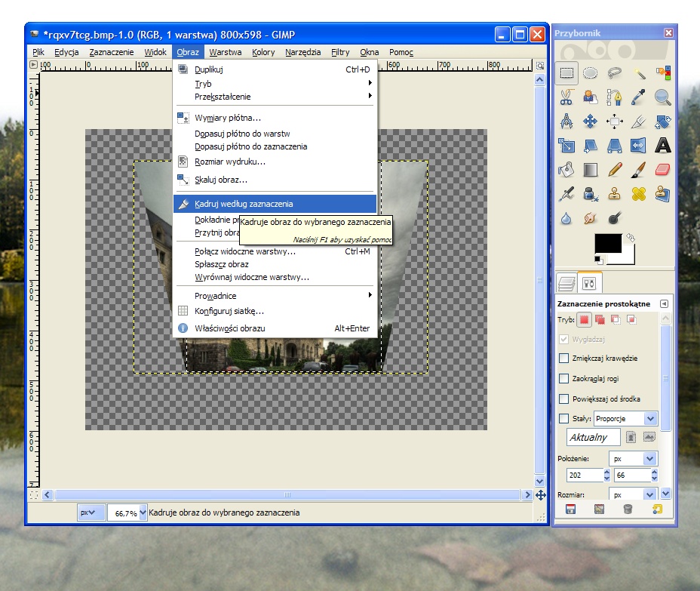Viewport: 700px width, 591px height.
Task: Select the Ellipse Select tool
Action: (591, 73)
